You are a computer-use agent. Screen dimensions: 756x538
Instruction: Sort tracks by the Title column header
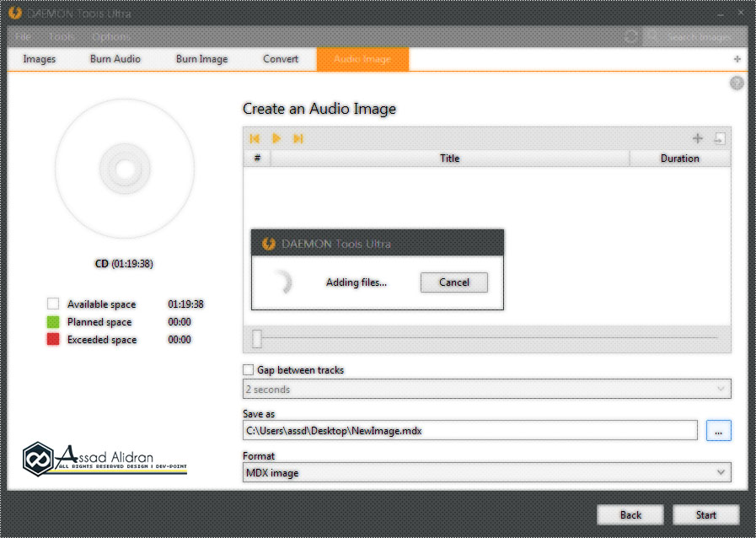(450, 159)
